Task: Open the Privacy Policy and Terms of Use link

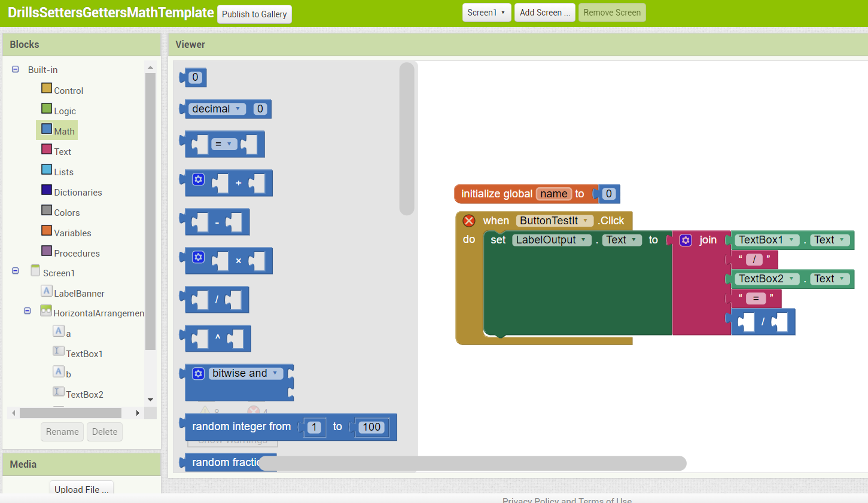Action: [x=567, y=501]
